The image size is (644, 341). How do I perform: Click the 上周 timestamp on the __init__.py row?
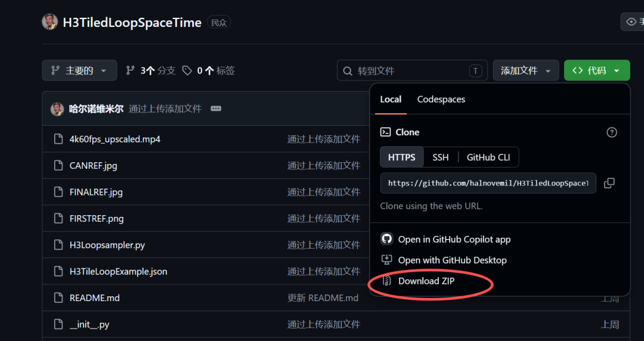610,324
